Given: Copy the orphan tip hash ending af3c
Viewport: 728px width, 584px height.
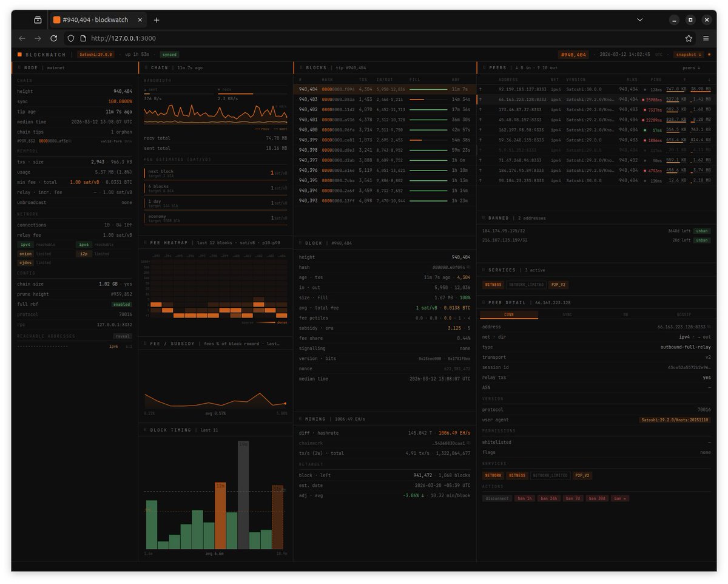Looking at the screenshot, I should point(69,141).
